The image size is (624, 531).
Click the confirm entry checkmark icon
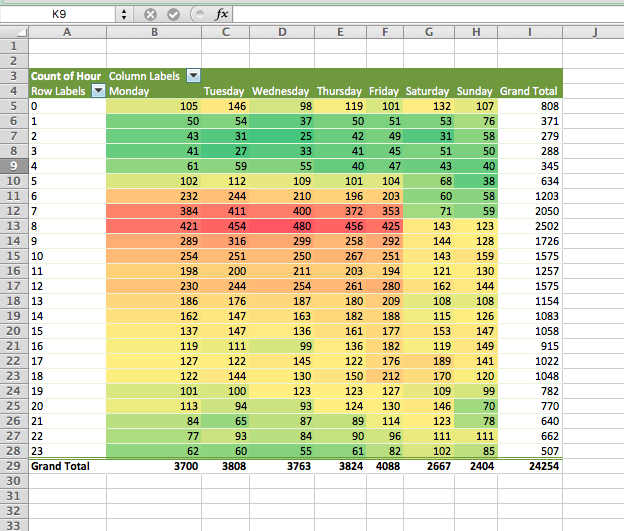pos(173,15)
